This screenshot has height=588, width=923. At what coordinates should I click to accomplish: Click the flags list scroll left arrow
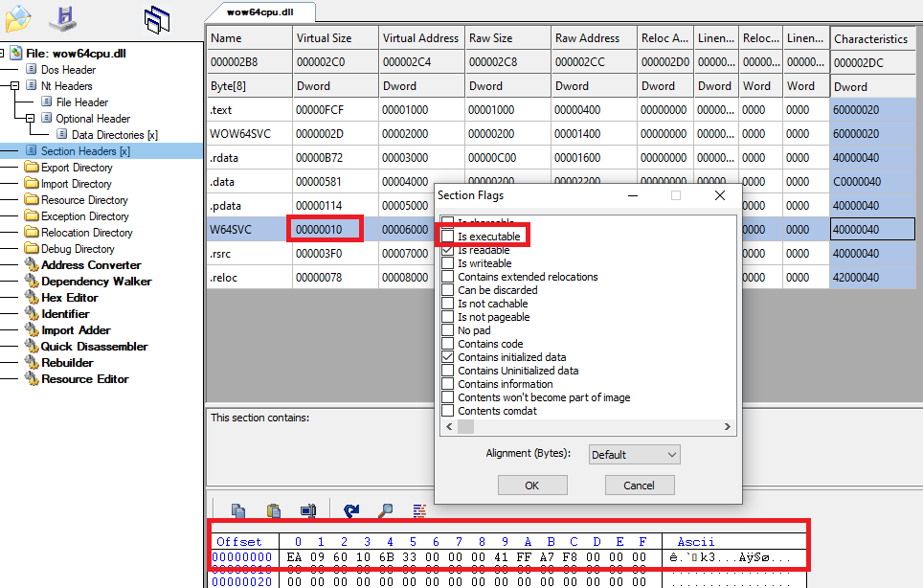click(450, 427)
